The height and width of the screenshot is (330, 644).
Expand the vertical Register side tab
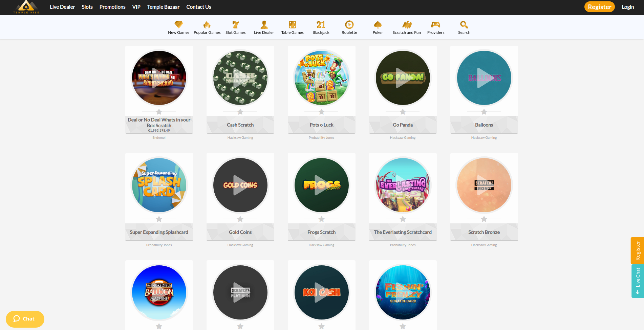click(x=638, y=250)
